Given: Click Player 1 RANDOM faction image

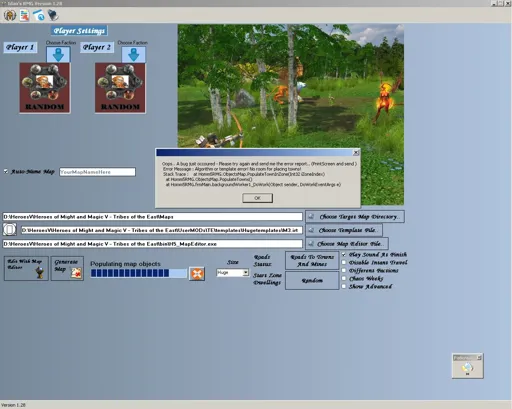Looking at the screenshot, I should pyautogui.click(x=45, y=88).
